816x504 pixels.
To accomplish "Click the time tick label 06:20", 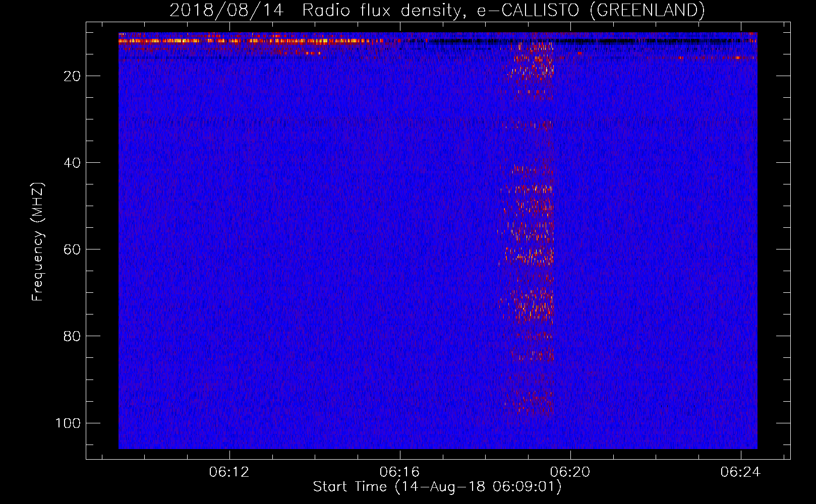I will pos(570,472).
